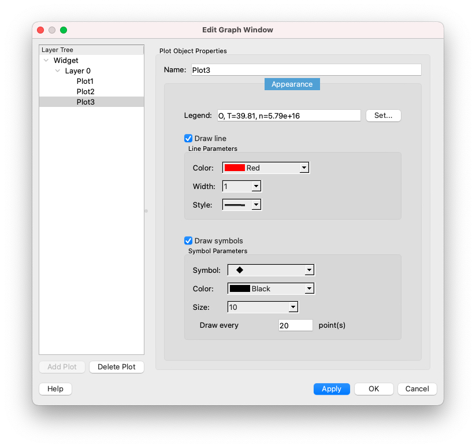Viewport: 476px width, 448px height.
Task: Switch to the Appearance tab
Action: [292, 84]
